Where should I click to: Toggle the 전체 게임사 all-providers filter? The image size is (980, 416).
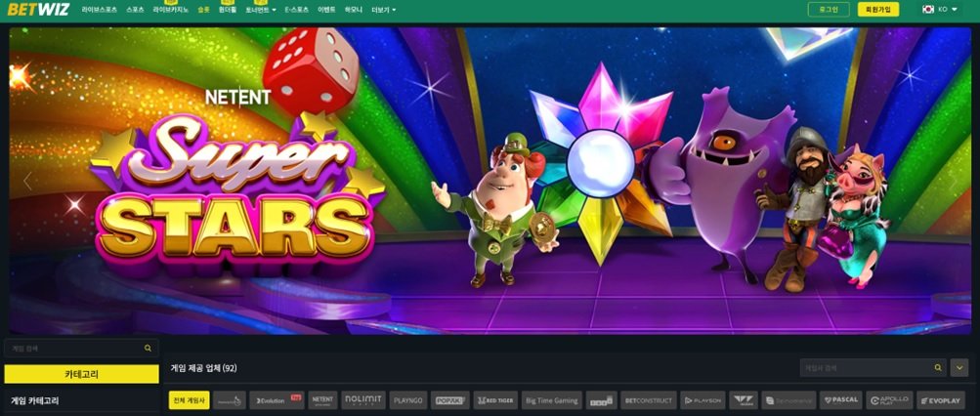tap(189, 400)
